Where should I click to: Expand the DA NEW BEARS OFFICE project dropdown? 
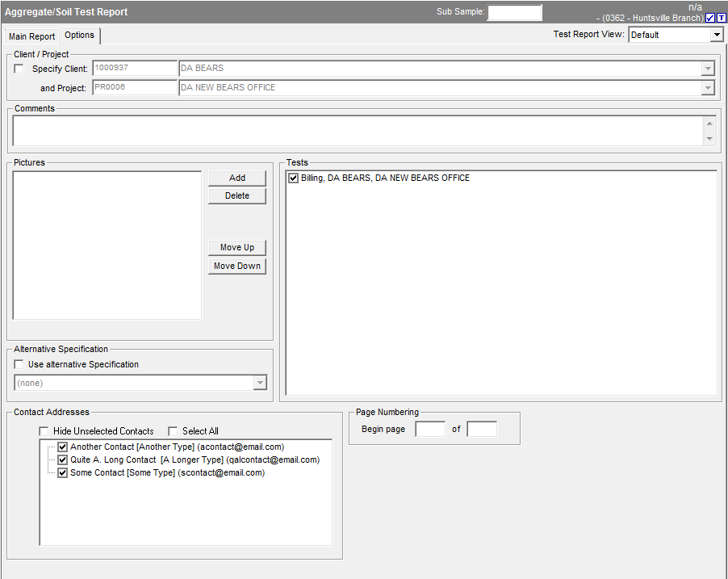[x=708, y=87]
